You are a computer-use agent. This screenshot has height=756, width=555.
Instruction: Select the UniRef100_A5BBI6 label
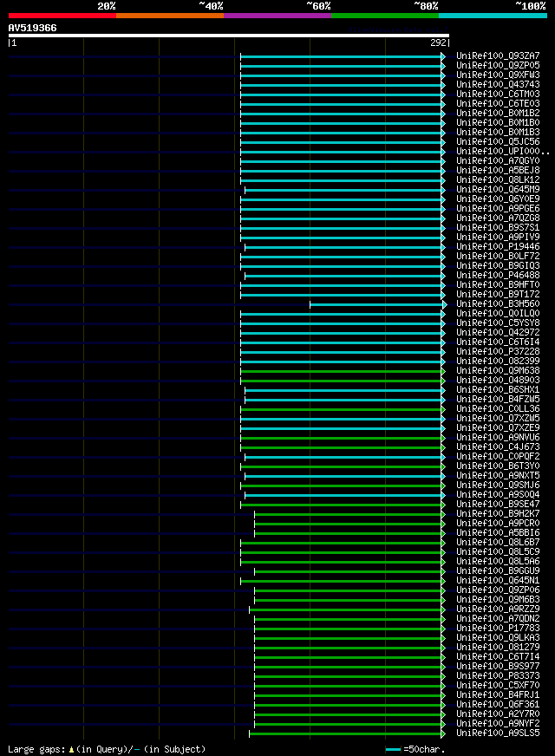pyautogui.click(x=498, y=533)
